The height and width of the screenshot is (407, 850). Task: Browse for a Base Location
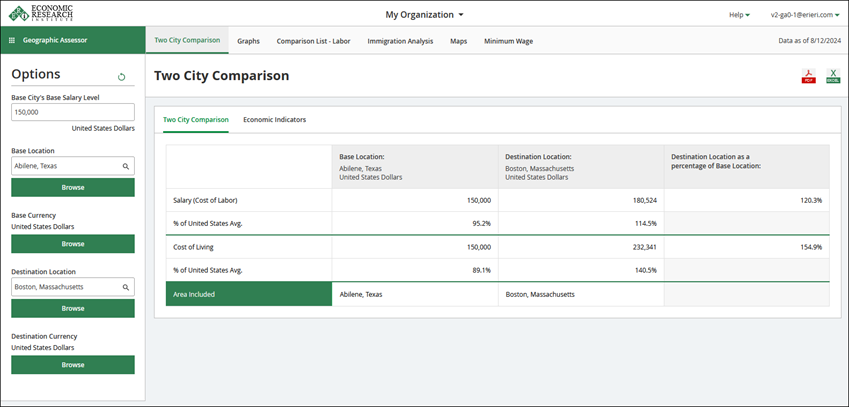73,188
